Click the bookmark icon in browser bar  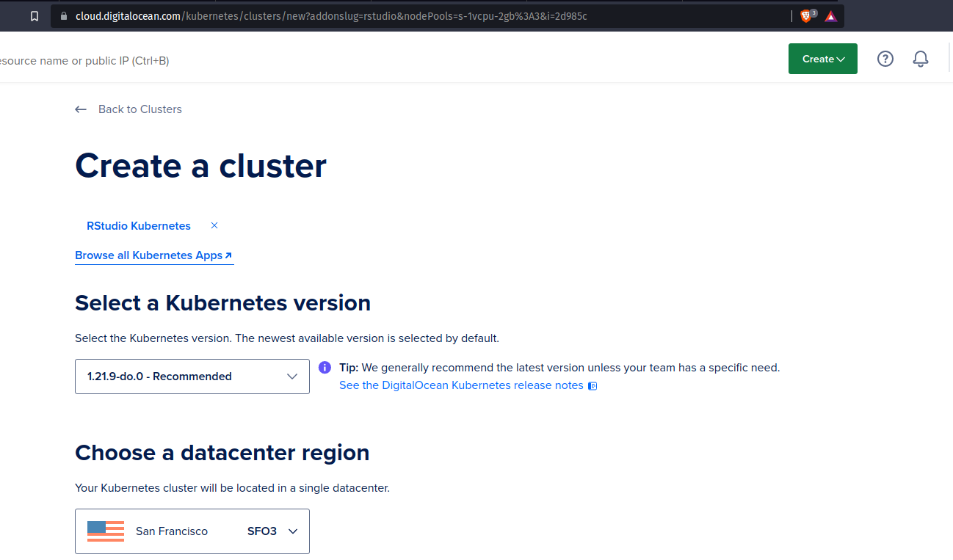tap(35, 16)
